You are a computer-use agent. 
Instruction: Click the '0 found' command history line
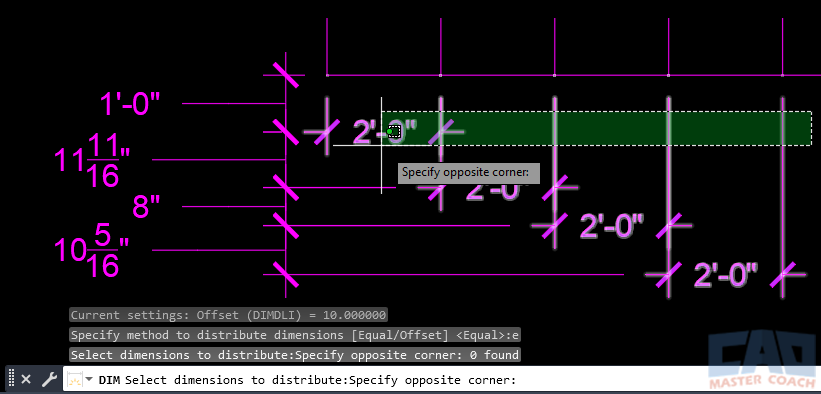[x=295, y=355]
